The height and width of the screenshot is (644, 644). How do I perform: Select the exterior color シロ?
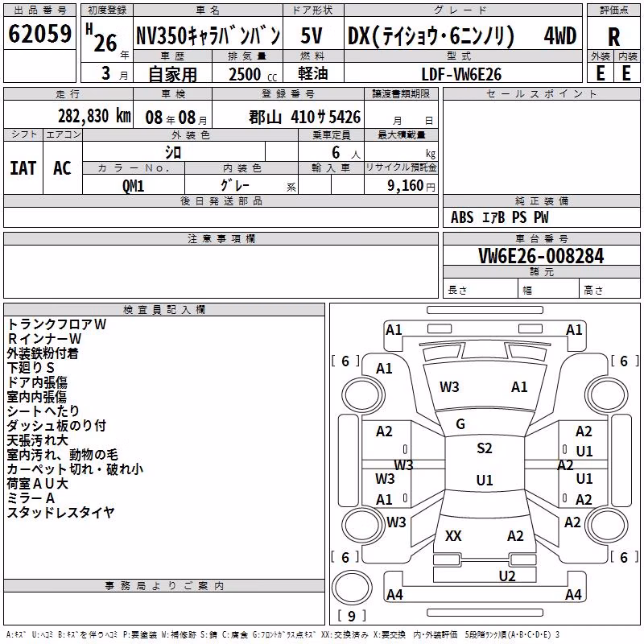pyautogui.click(x=173, y=152)
